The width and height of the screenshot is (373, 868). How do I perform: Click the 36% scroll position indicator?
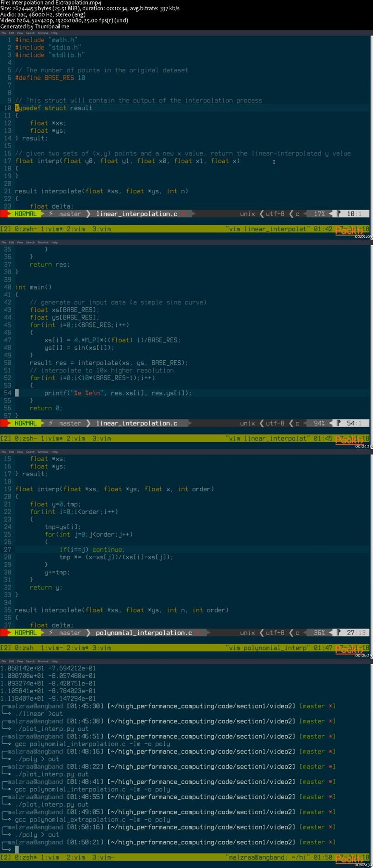pos(319,633)
